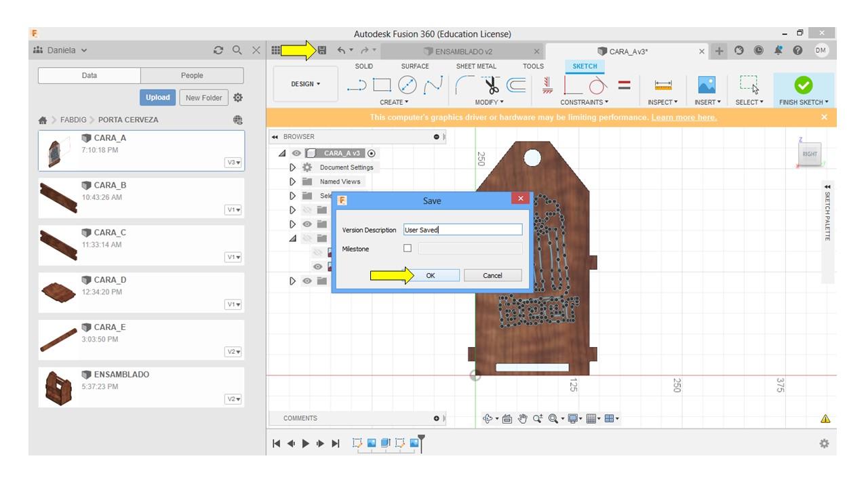Apply the Equal constraint
This screenshot has width=868, height=488.
pyautogui.click(x=625, y=85)
